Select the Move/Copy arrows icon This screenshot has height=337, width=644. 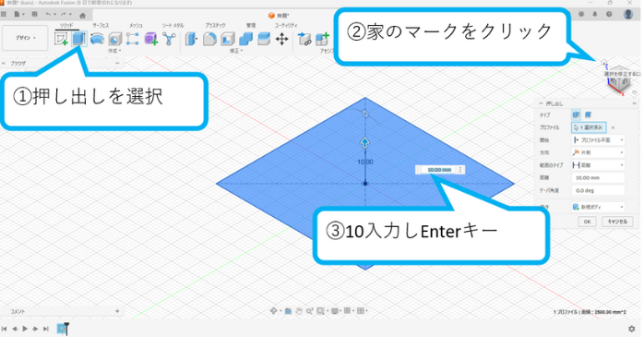pos(281,39)
